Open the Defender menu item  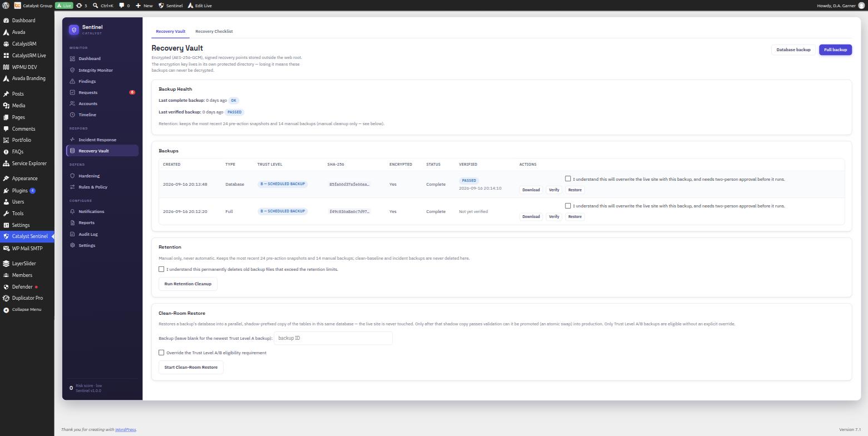tap(27, 287)
